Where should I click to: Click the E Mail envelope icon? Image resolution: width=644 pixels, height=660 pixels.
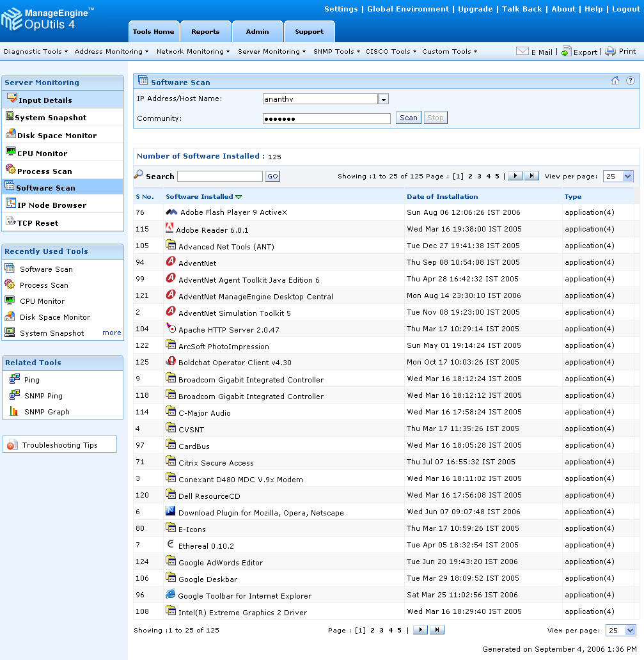point(522,52)
